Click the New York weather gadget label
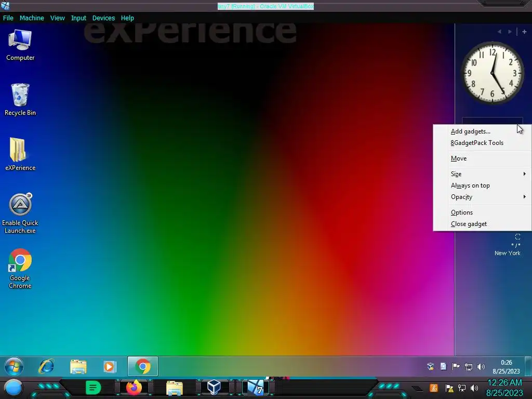Image resolution: width=532 pixels, height=399 pixels. [x=507, y=253]
